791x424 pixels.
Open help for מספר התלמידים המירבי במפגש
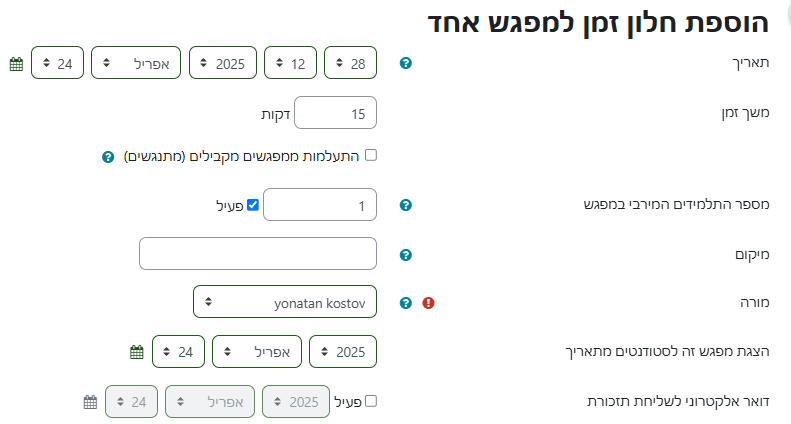(x=406, y=205)
